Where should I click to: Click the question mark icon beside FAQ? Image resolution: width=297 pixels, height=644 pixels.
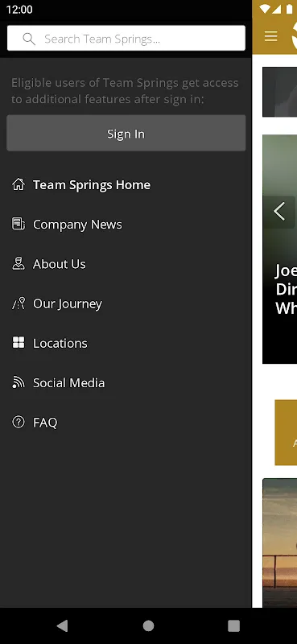18,422
